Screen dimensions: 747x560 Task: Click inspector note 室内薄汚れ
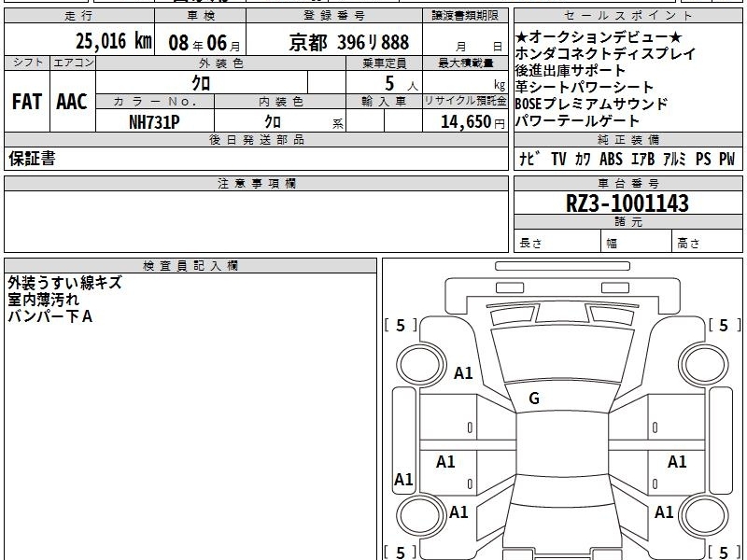coord(43,300)
